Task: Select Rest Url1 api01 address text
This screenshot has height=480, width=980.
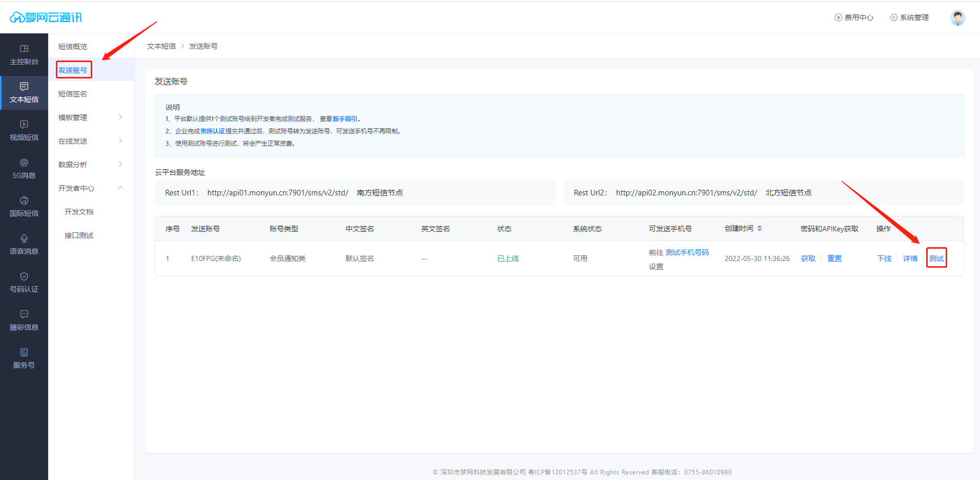Action: click(278, 193)
